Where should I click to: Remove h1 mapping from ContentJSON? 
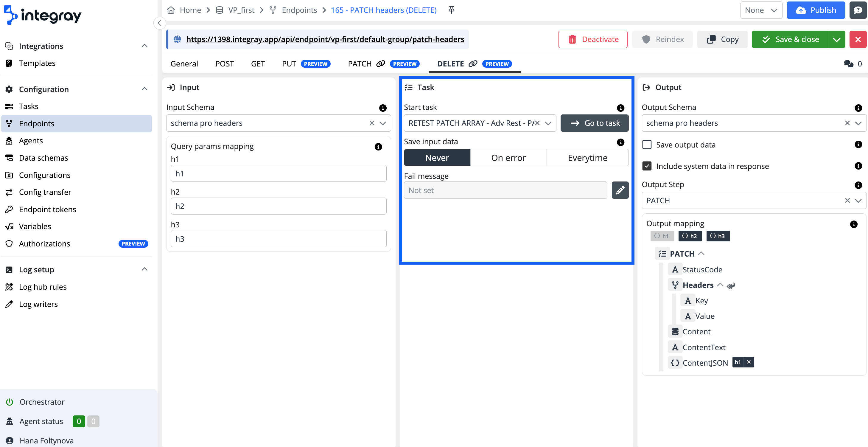[x=749, y=362]
